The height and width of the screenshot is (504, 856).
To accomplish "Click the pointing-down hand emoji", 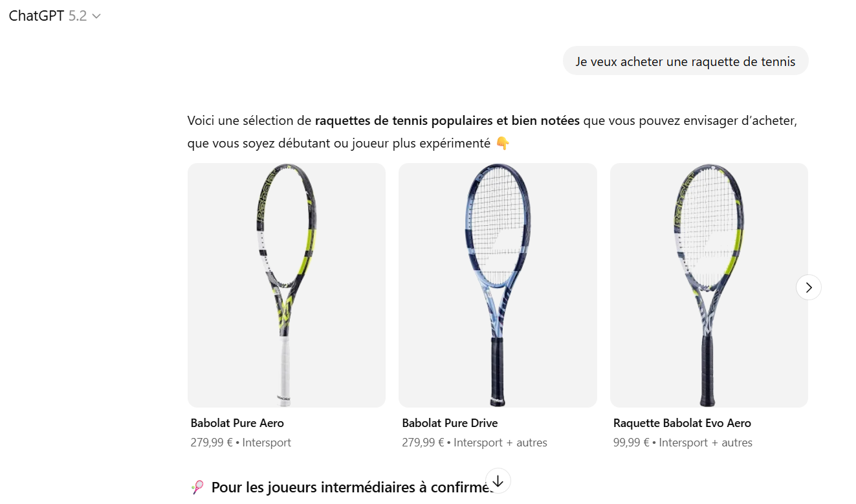I will pyautogui.click(x=503, y=144).
